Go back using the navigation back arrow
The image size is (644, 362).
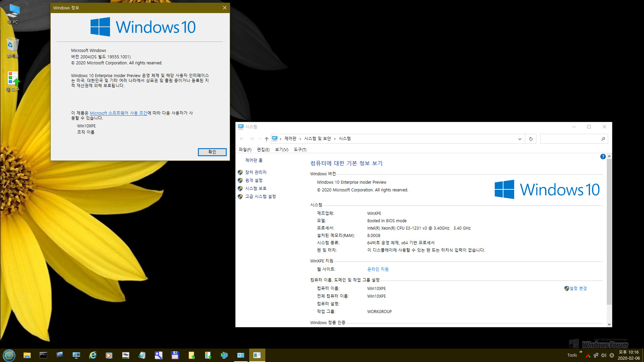tap(242, 139)
